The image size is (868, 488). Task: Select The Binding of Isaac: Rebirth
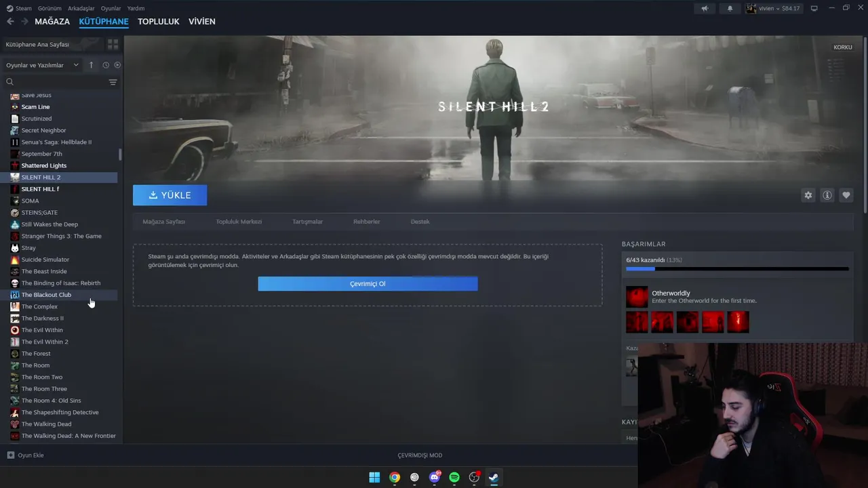tap(61, 283)
